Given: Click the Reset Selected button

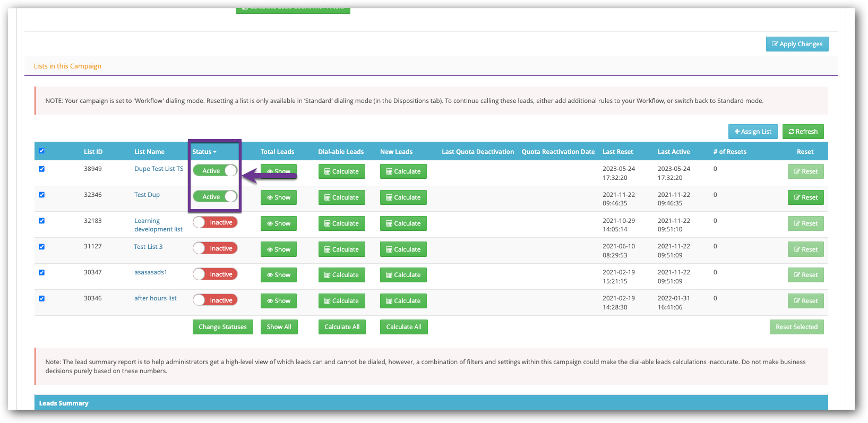Looking at the screenshot, I should tap(796, 327).
